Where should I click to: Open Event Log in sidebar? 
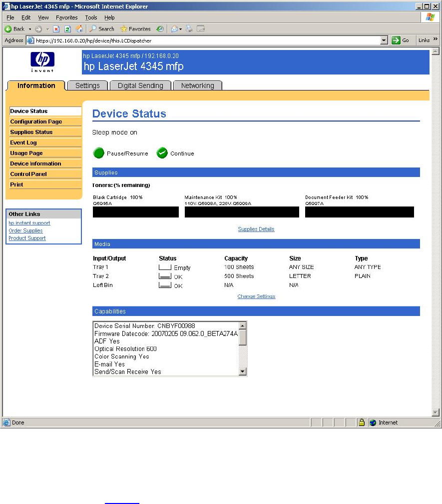(45, 142)
